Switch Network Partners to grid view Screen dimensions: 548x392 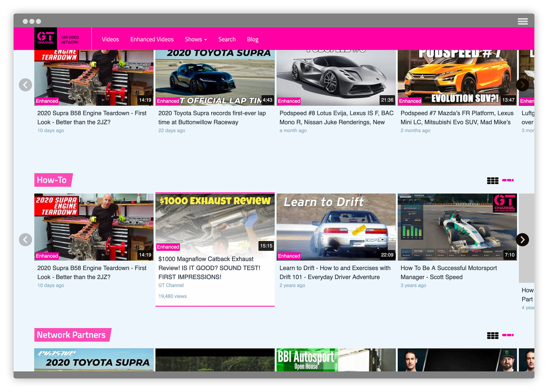pyautogui.click(x=493, y=335)
